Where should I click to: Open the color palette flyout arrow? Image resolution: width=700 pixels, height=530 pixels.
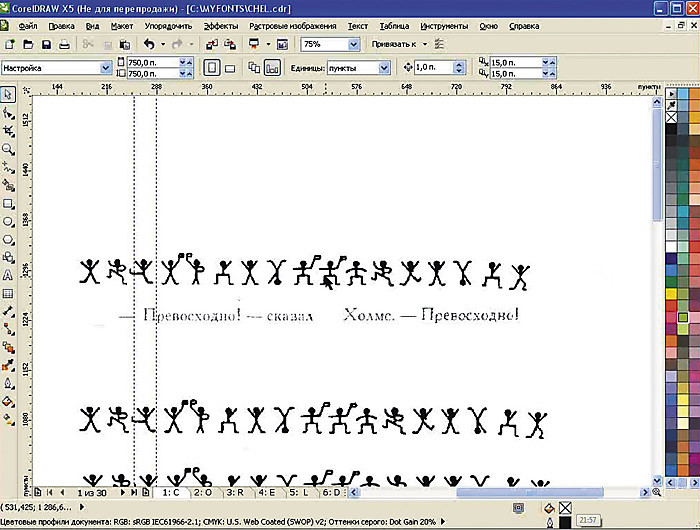tap(671, 94)
